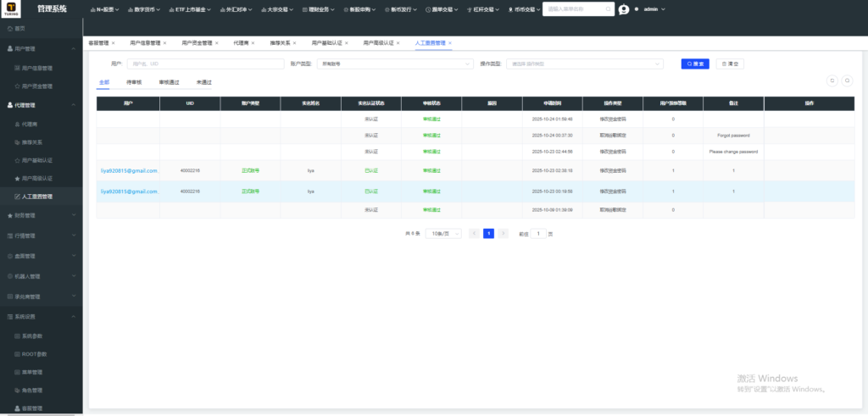Open liya920815@gmail.com link in the 00:19:58 row
The width and height of the screenshot is (868, 416).
tap(129, 191)
